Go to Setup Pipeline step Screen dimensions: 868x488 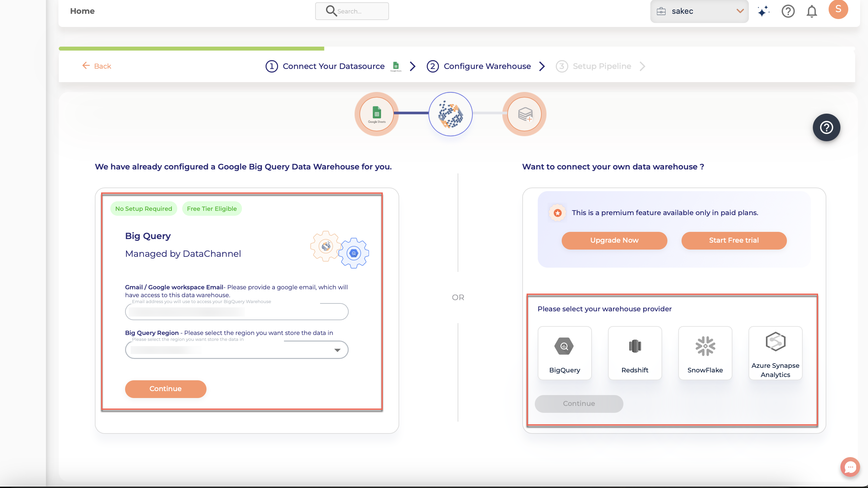[x=593, y=66]
